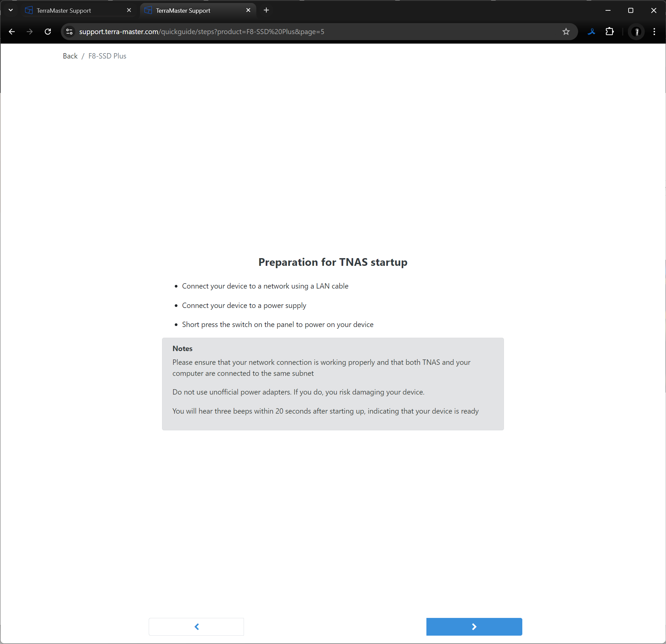This screenshot has width=666, height=644.
Task: Close the active TerraMaster Support tab
Action: [248, 10]
